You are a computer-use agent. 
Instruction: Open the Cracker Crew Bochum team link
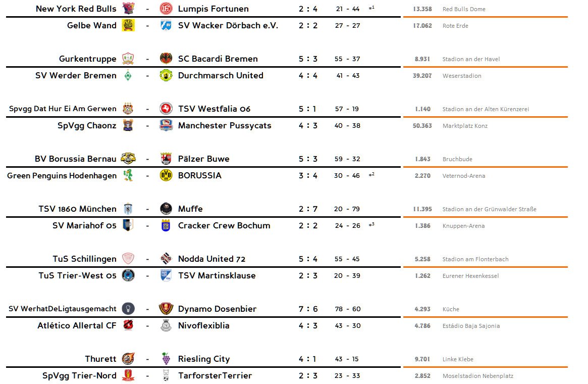point(224,226)
